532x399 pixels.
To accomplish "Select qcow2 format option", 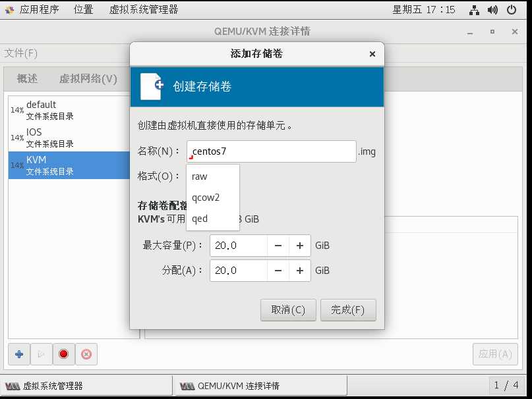I will coord(213,198).
